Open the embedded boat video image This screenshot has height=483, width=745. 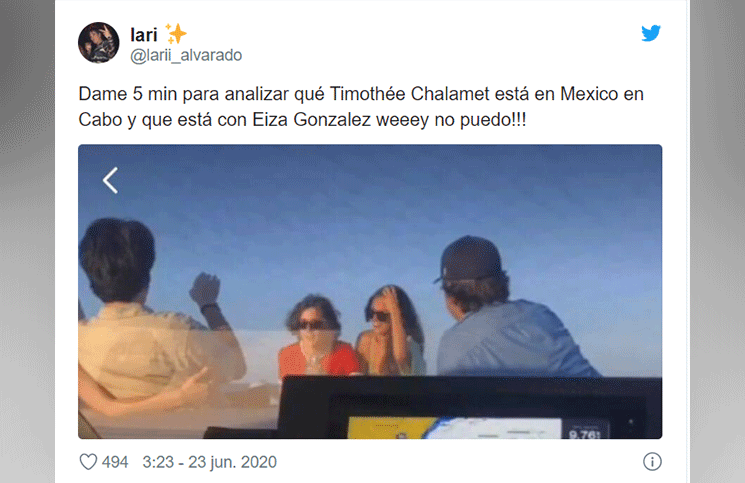click(x=370, y=292)
